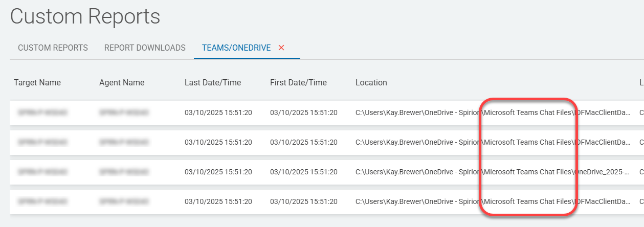Viewport: 644px width, 227px height.
Task: Click the cut-off column header right of Location
Action: click(641, 82)
